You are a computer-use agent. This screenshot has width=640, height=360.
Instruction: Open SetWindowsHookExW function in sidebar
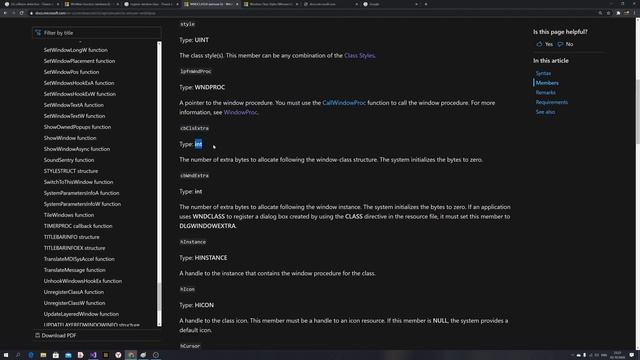click(x=80, y=94)
